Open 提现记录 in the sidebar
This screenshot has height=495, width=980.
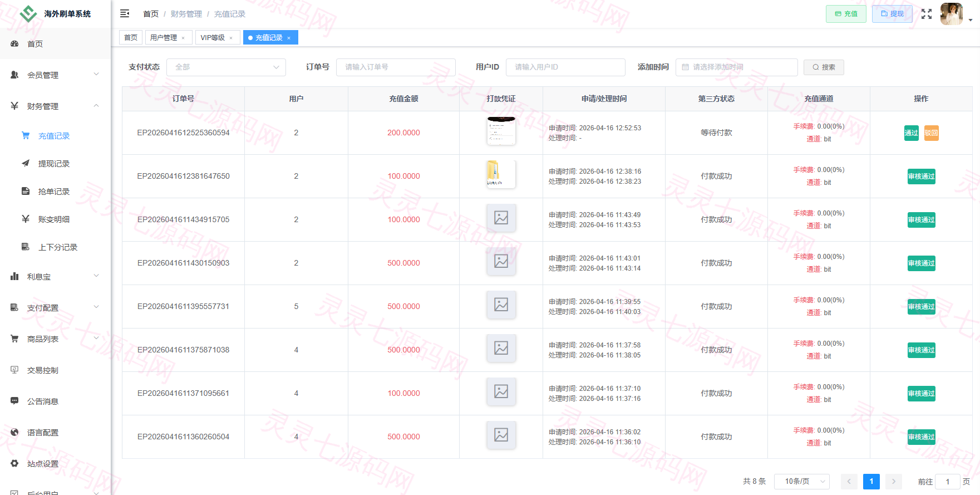click(x=54, y=164)
